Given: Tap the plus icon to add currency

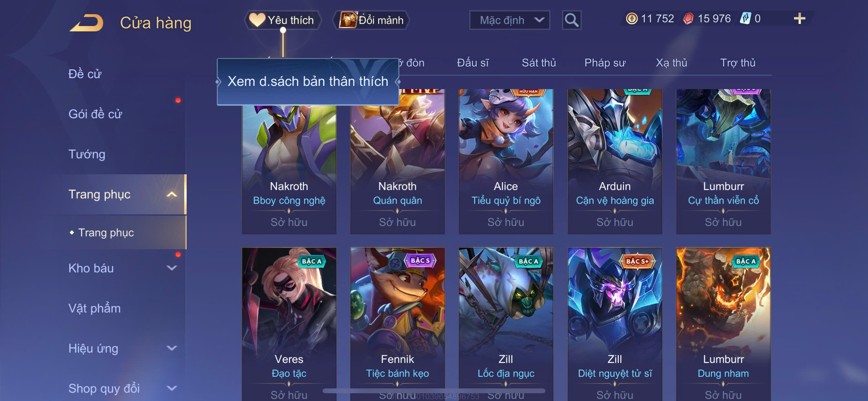Looking at the screenshot, I should coord(799,18).
